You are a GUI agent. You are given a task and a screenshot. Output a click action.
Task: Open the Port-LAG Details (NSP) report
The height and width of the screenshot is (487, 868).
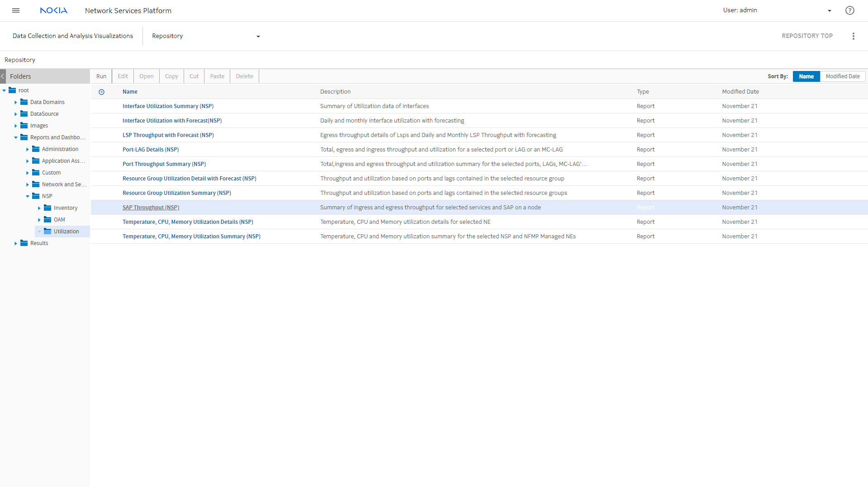(151, 150)
